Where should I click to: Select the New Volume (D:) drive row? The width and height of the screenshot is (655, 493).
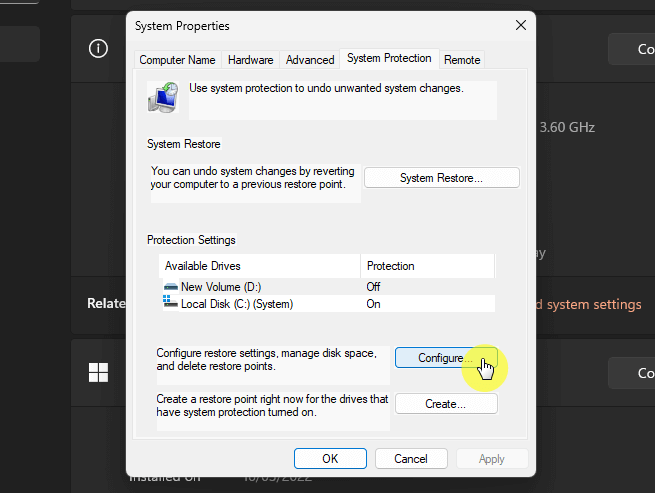[x=328, y=287]
